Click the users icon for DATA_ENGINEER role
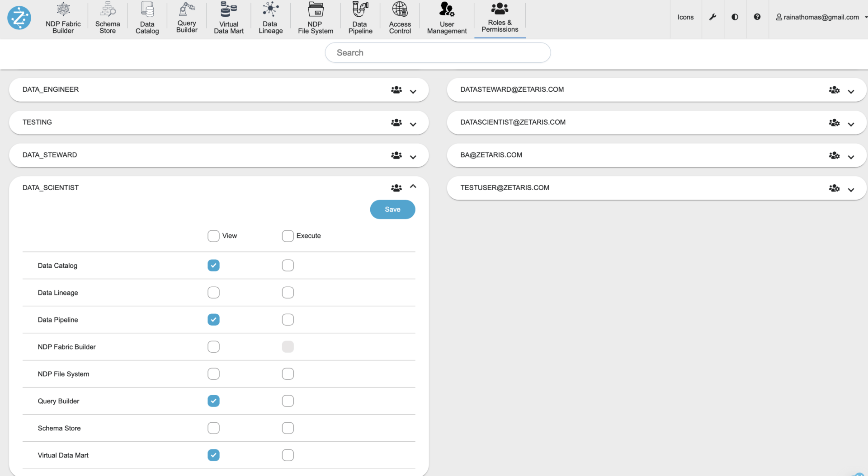 396,90
